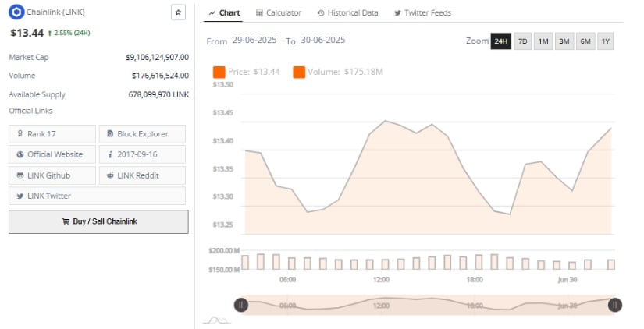Toggle the Volume series legend swatch

pos(299,72)
